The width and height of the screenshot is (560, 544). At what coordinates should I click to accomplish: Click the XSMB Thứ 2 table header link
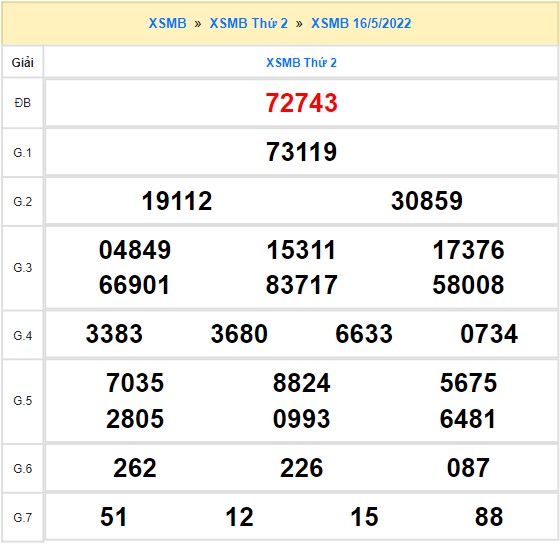pos(301,63)
